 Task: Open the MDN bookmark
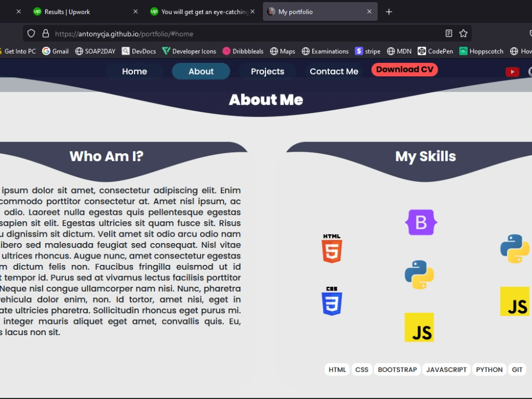[x=399, y=51]
